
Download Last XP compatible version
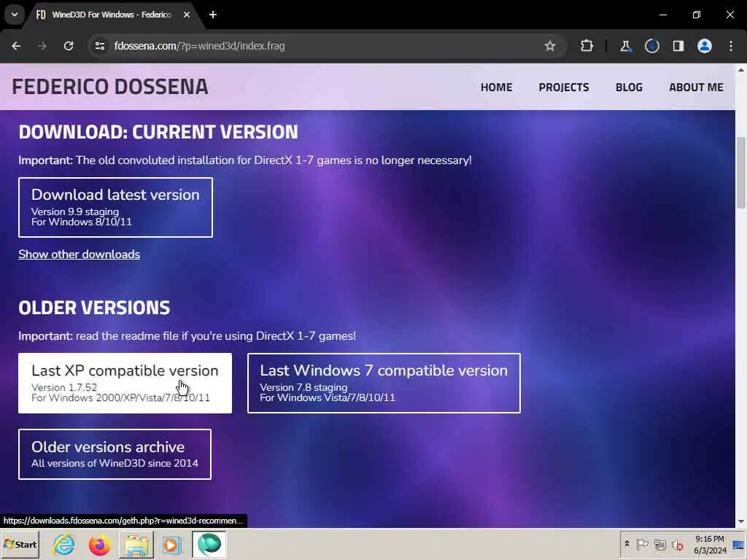(125, 384)
